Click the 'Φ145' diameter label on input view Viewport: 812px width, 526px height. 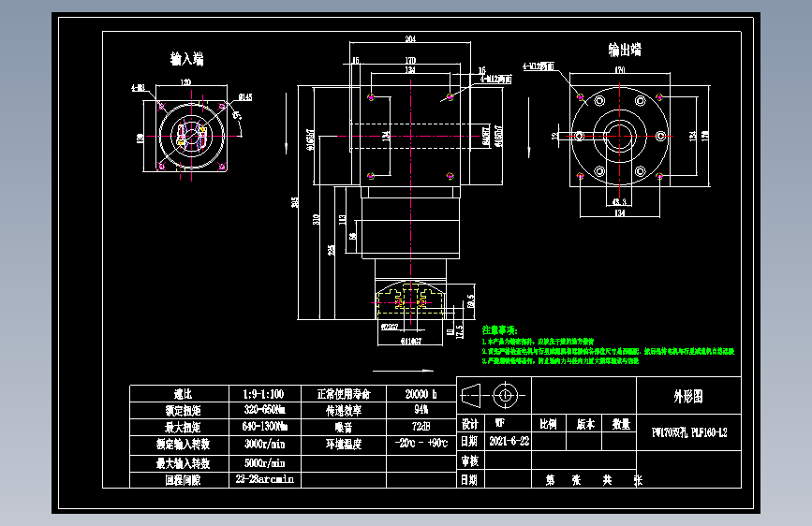[245, 96]
